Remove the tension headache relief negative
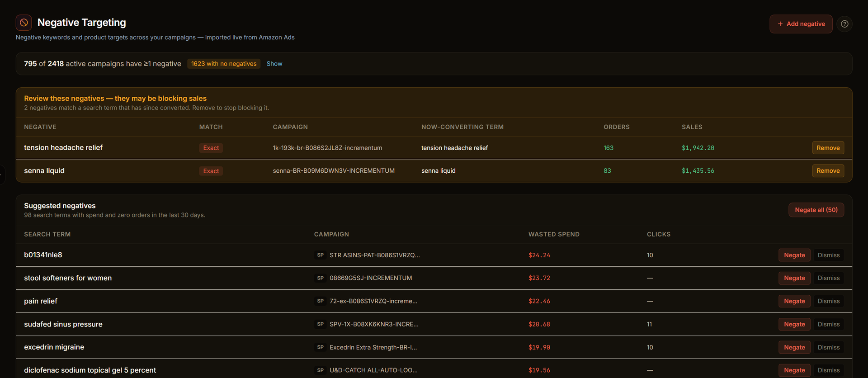Viewport: 868px width, 378px height. click(x=828, y=148)
